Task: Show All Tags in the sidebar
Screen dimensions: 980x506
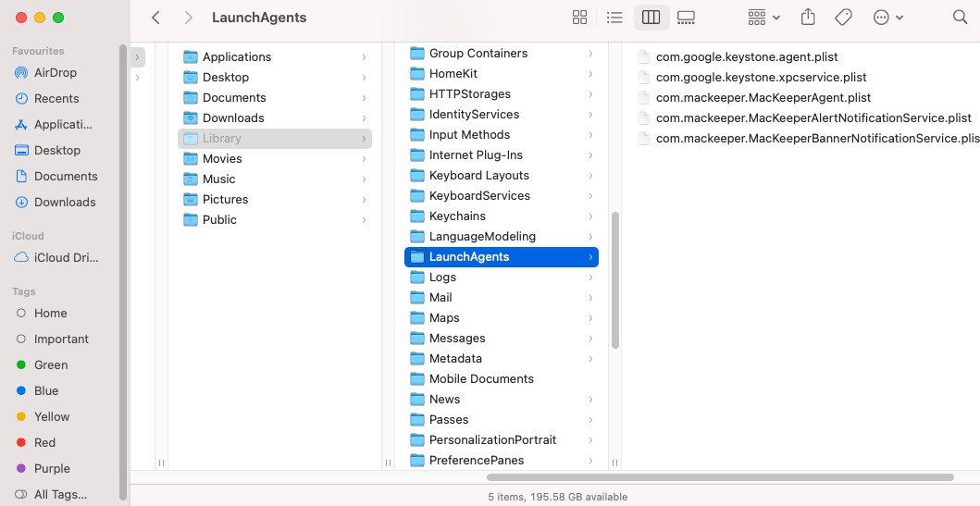Action: [52, 495]
